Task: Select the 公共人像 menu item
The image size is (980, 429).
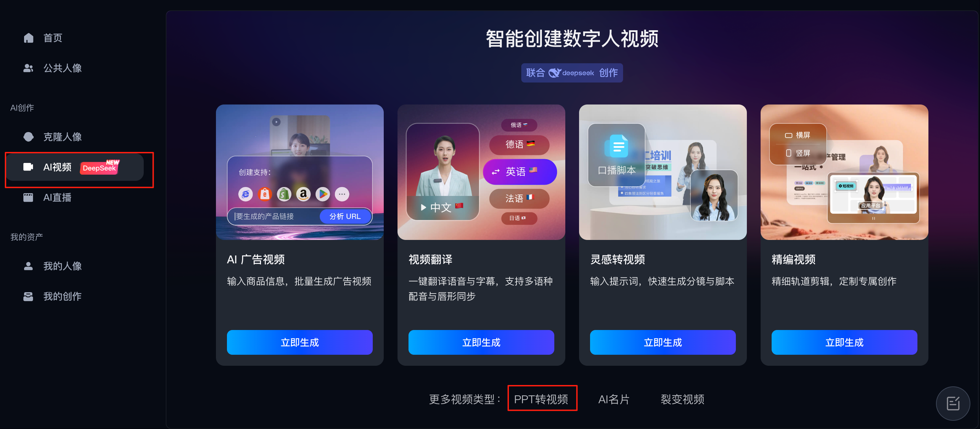Action: pos(62,68)
